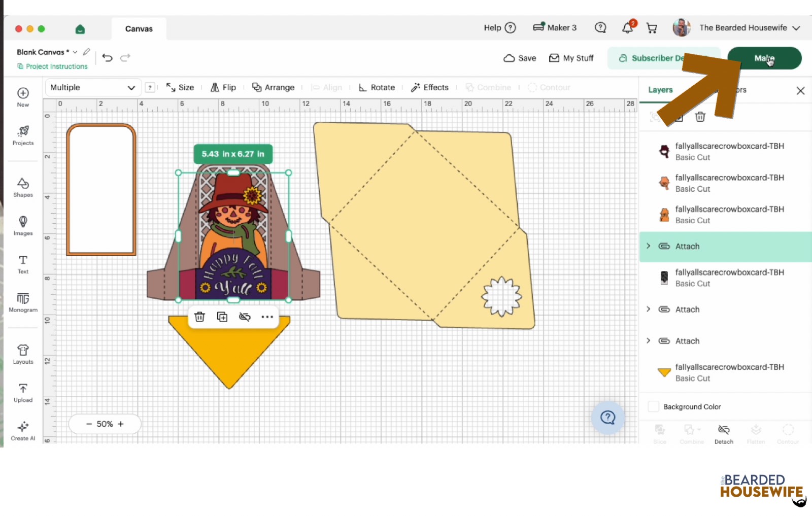Delete selection using the floating trash icon
The image size is (812, 516).
pos(200,317)
